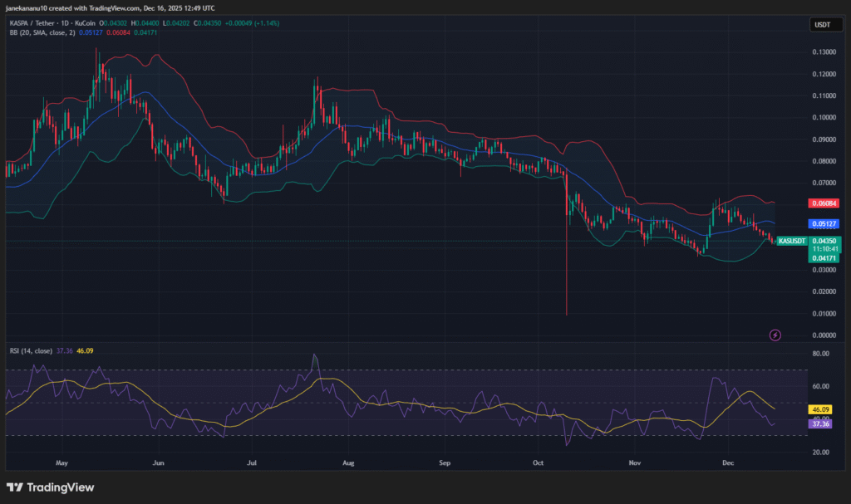
Task: Select the Dec label on the time axis
Action: click(x=730, y=463)
